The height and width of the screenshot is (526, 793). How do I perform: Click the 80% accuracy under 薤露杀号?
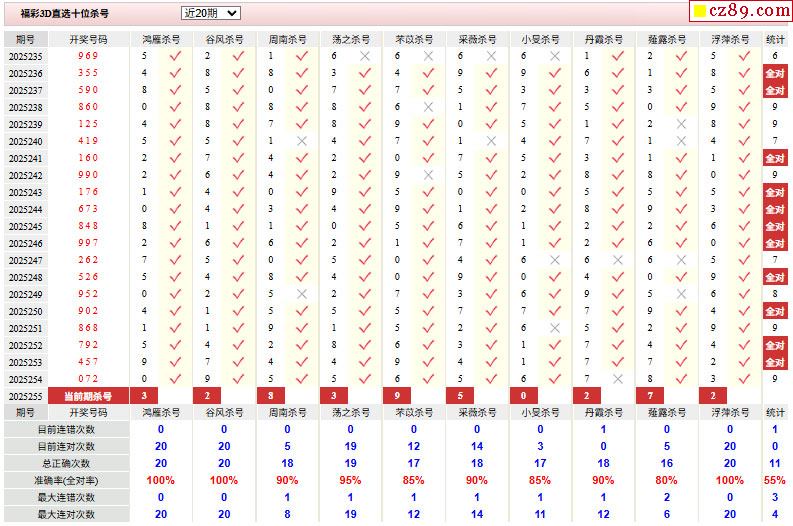coord(666,480)
